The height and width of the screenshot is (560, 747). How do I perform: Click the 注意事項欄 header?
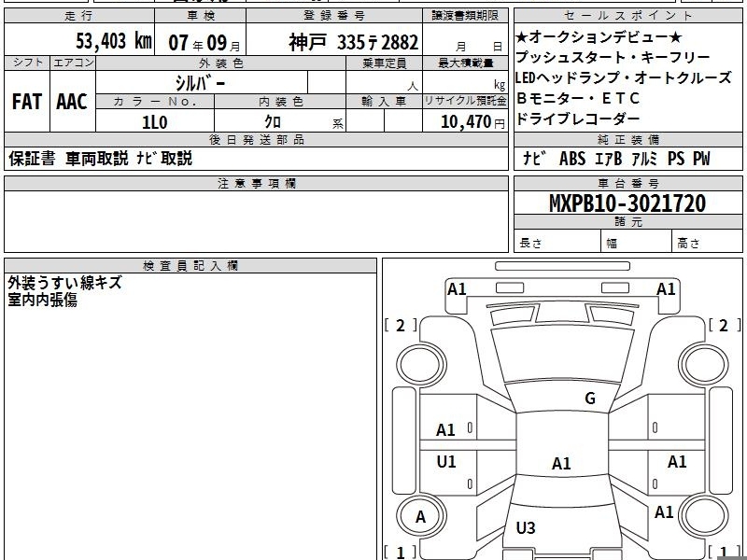point(256,183)
